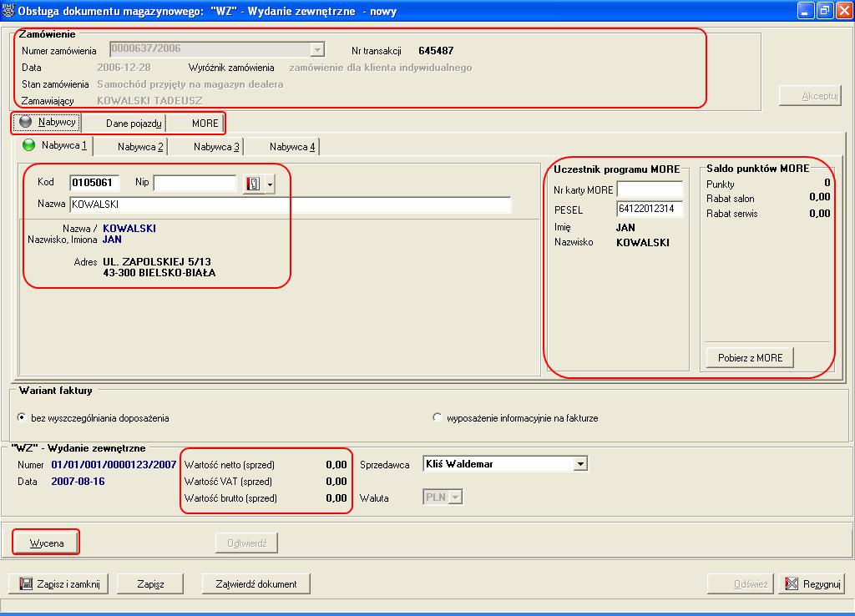Click into the empty Nip field

pos(195,183)
